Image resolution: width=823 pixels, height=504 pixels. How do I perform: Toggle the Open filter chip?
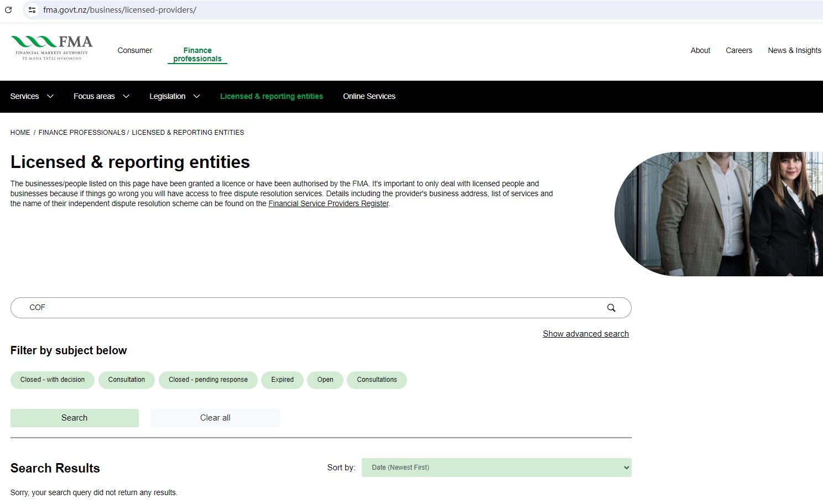[325, 380]
